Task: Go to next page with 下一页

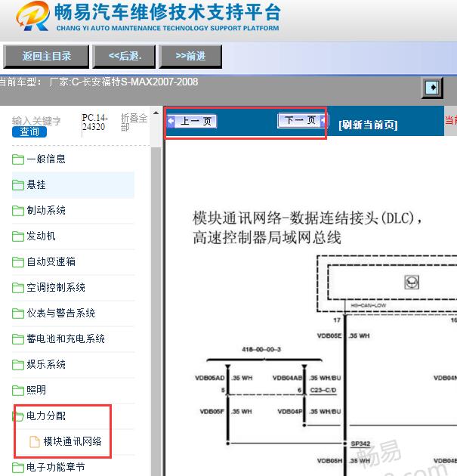Action: pos(302,121)
